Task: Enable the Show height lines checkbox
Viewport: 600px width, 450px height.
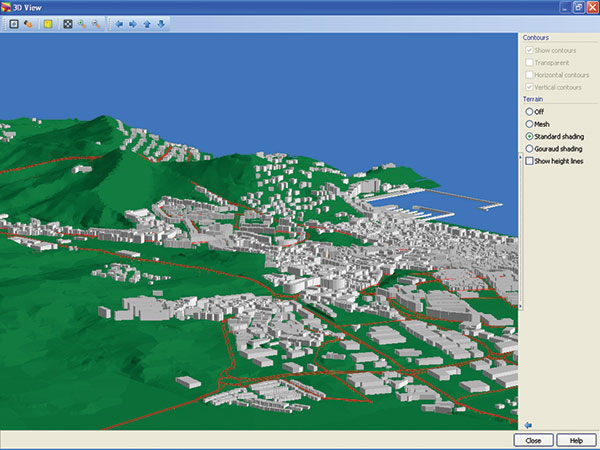Action: (x=529, y=161)
